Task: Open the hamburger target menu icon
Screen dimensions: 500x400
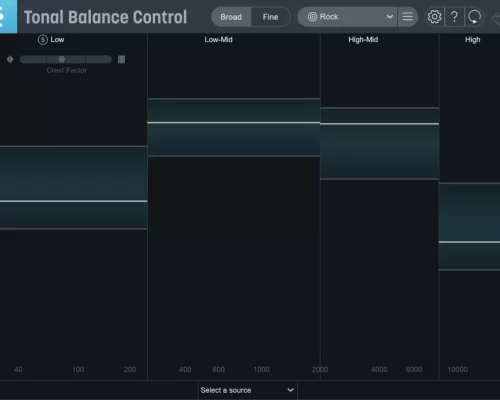Action: [x=407, y=17]
